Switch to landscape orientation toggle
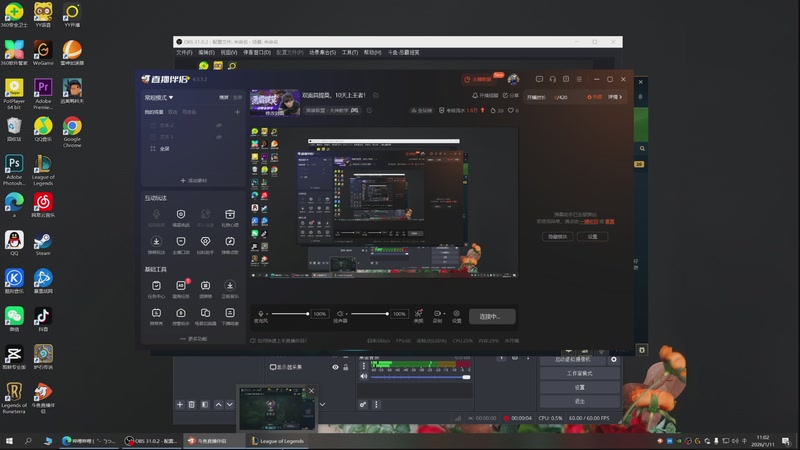 223,97
